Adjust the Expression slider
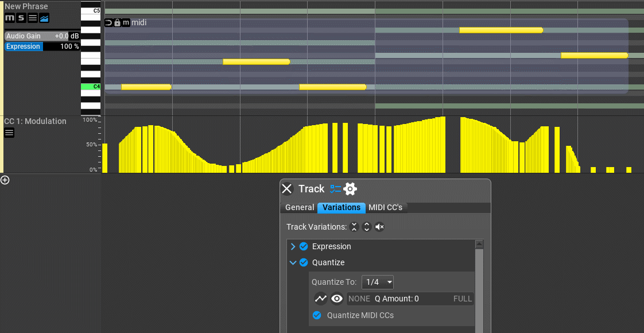Viewport: 644px width, 333px height. pos(42,47)
